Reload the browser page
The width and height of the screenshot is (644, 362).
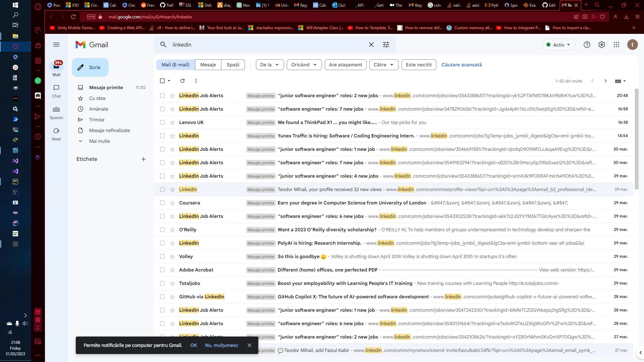click(x=73, y=17)
